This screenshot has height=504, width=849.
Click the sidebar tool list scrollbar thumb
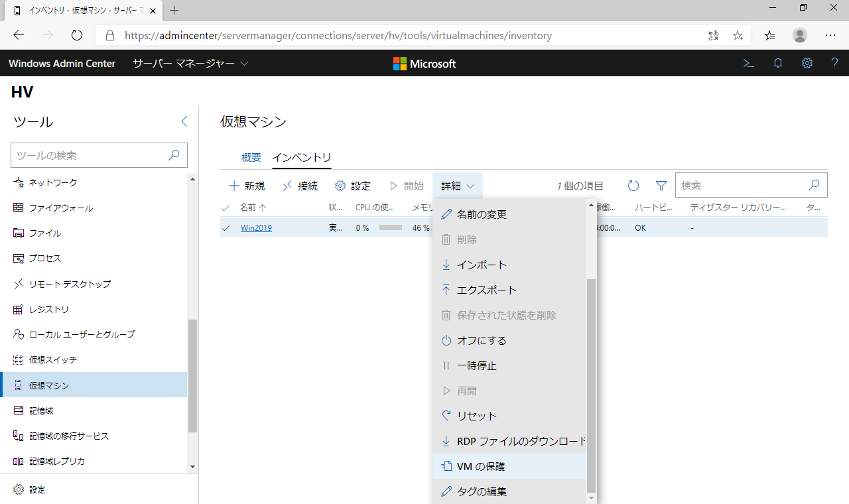(x=193, y=375)
